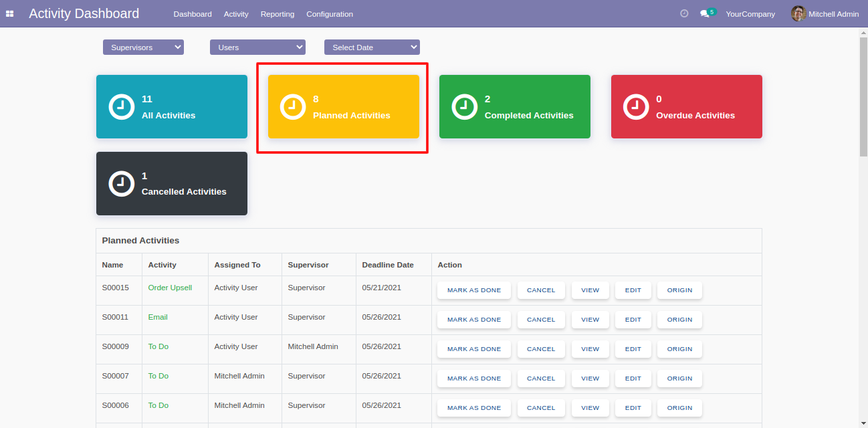
Task: Edit the S00011 activity
Action: click(633, 320)
